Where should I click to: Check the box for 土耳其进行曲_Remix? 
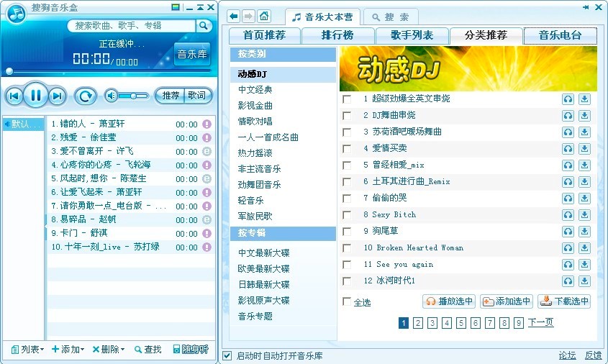[347, 182]
